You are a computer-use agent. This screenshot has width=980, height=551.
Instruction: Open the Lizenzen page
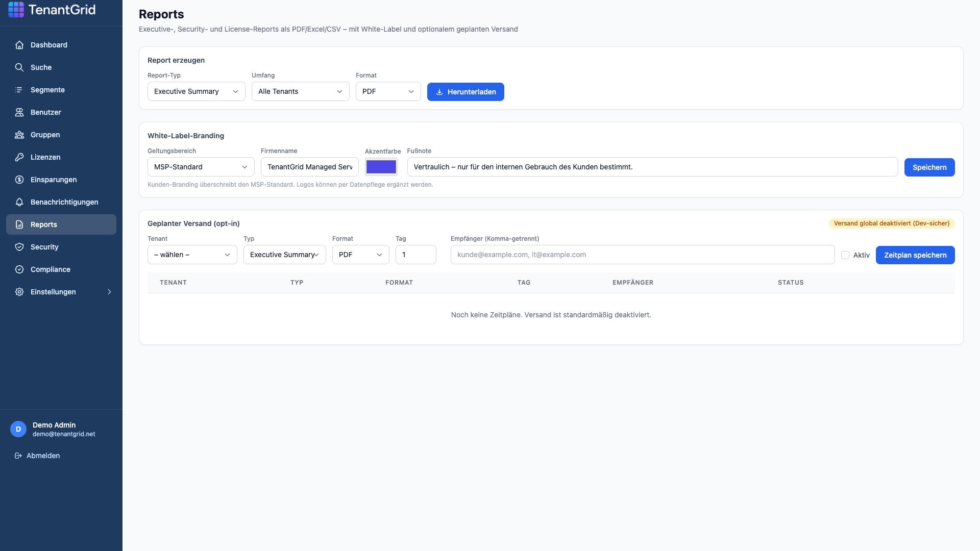(61, 157)
